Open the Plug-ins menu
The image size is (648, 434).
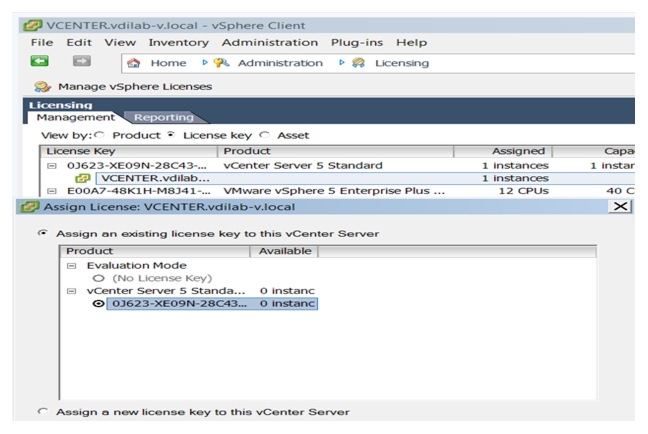click(x=357, y=43)
